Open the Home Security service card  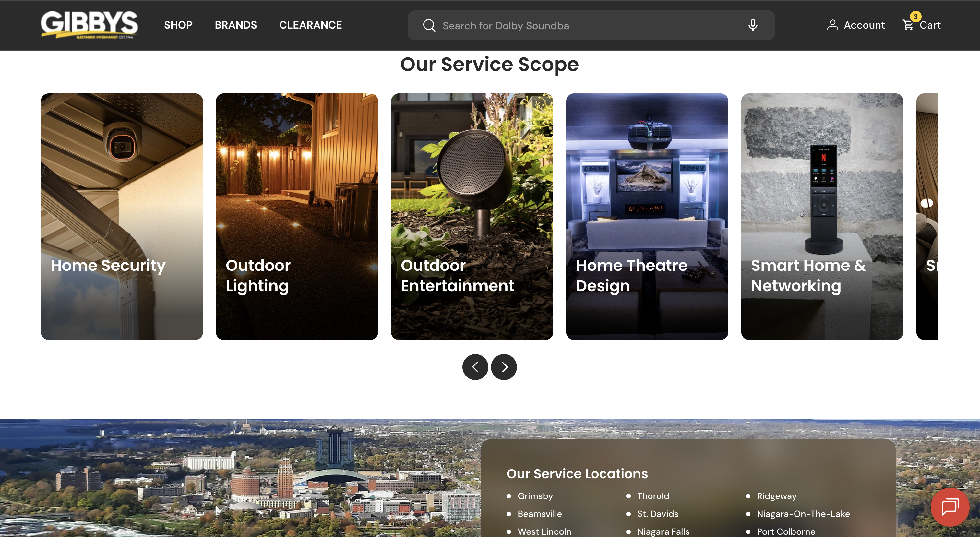coord(122,216)
